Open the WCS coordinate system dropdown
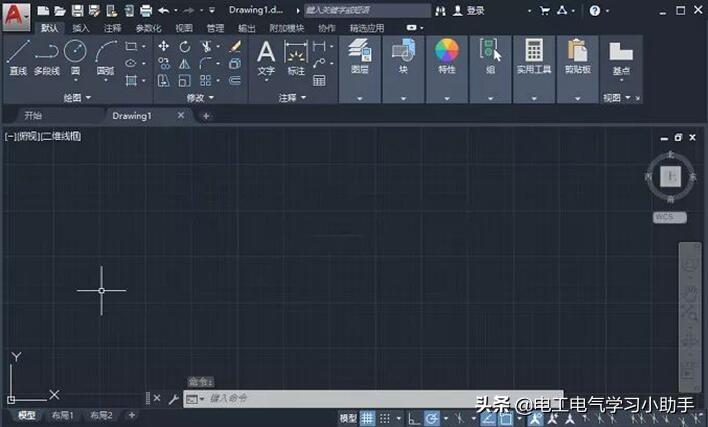708x427 pixels. click(665, 216)
